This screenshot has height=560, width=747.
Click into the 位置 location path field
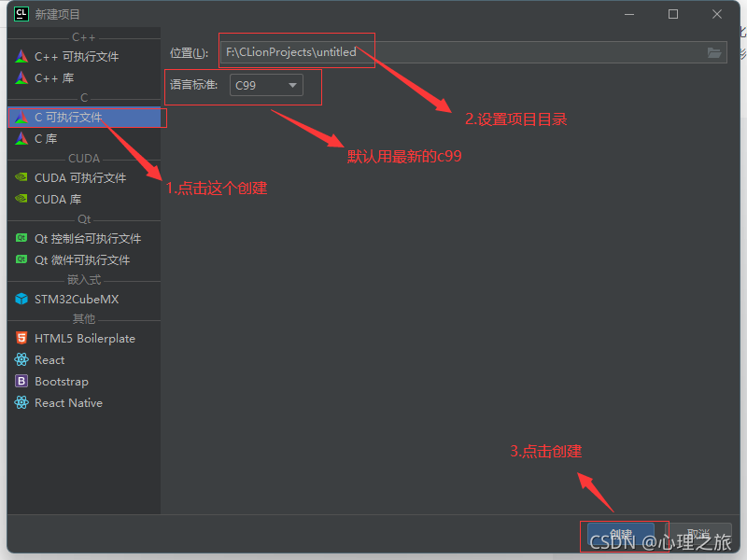[x=473, y=52]
